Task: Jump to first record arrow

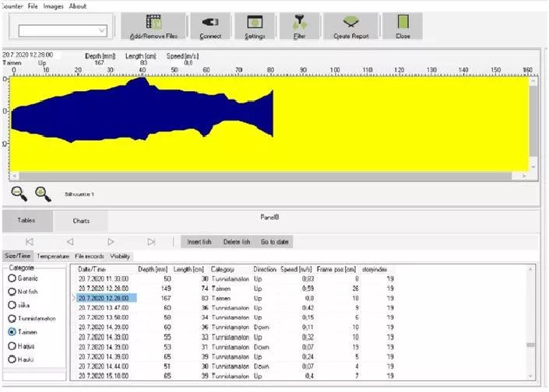Action: coord(30,242)
